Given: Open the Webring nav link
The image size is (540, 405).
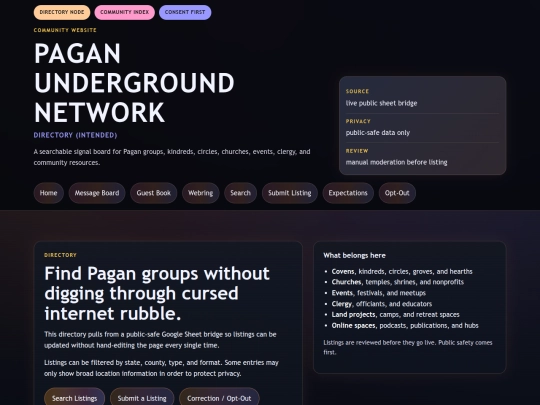Looking at the screenshot, I should pos(200,193).
